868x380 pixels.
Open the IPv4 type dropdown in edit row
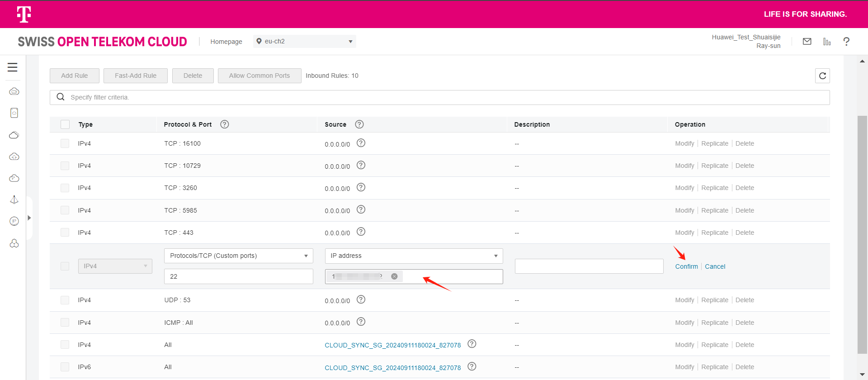pyautogui.click(x=115, y=266)
